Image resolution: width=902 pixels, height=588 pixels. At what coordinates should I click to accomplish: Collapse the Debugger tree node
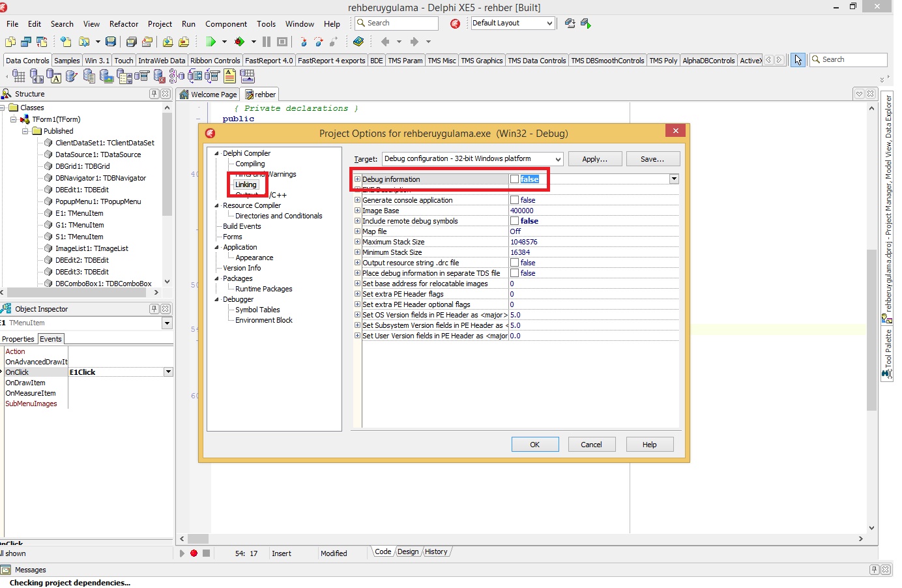pyautogui.click(x=217, y=300)
